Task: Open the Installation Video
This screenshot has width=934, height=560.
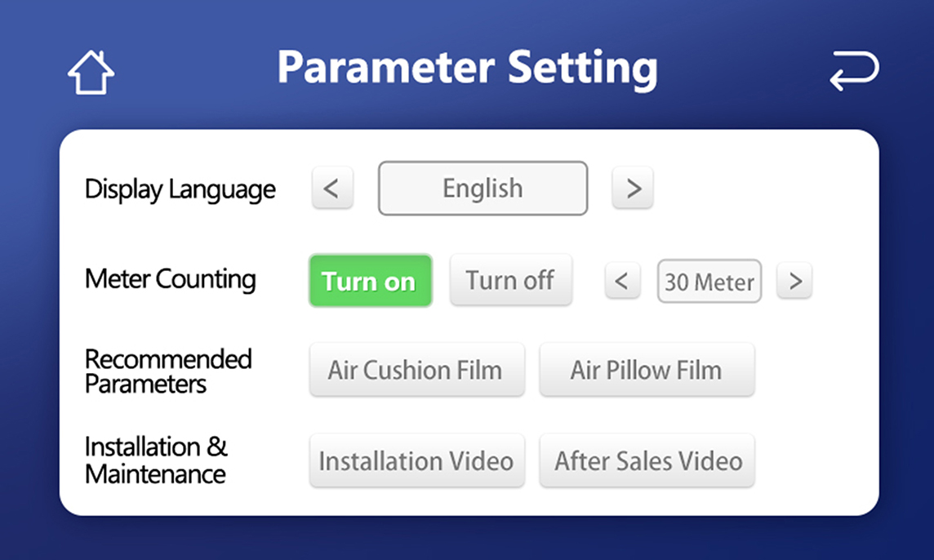Action: [416, 461]
